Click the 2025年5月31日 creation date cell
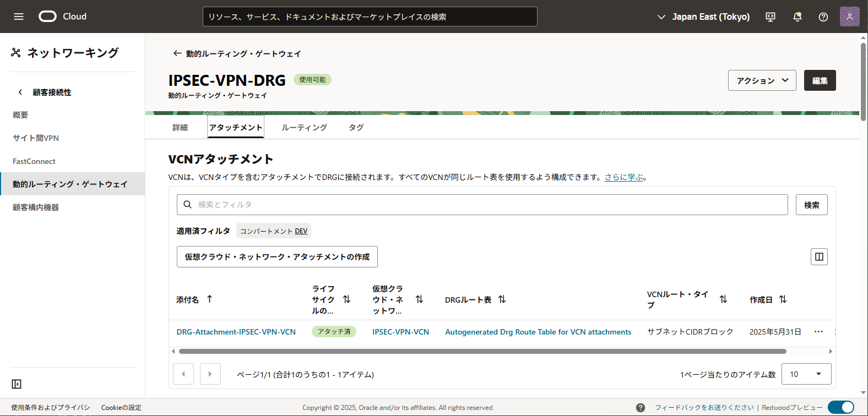868x416 pixels. (775, 332)
